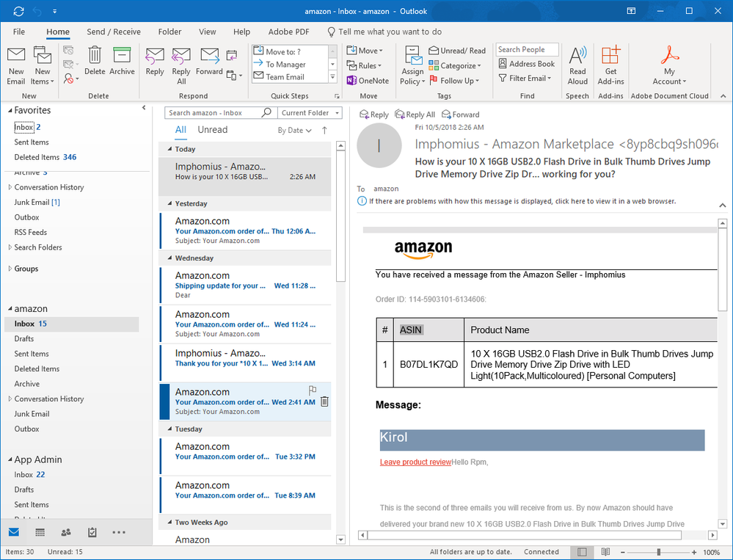The height and width of the screenshot is (560, 733).
Task: Open the Address Book
Action: pos(526,64)
